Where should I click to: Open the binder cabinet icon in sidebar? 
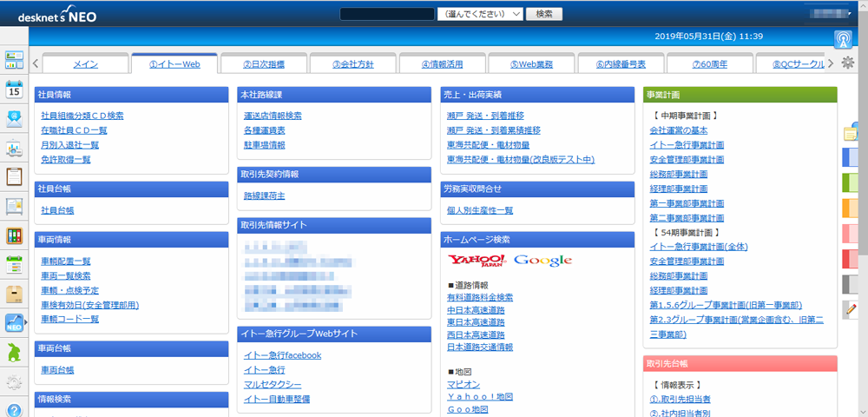coord(14,235)
